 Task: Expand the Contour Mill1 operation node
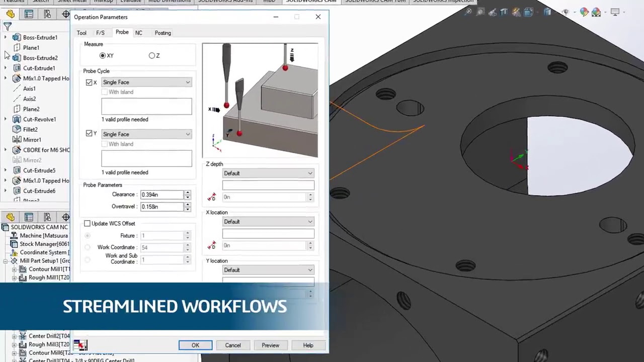14,269
